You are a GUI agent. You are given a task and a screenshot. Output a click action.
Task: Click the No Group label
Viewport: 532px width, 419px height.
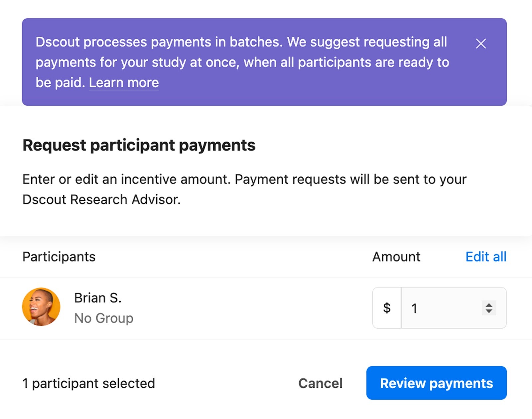[x=104, y=318]
